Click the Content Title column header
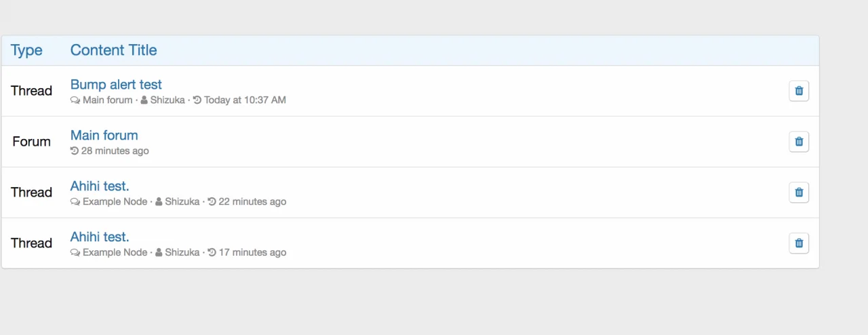 point(113,50)
